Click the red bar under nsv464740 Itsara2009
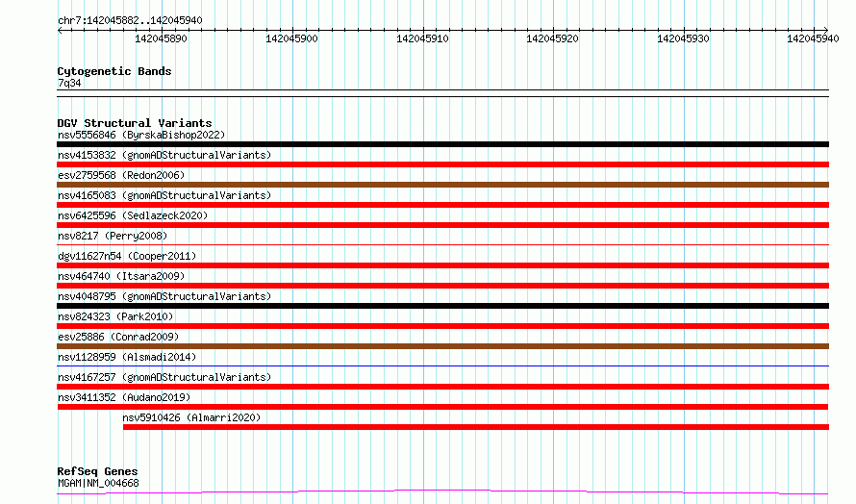The height and width of the screenshot is (504, 856). point(442,286)
